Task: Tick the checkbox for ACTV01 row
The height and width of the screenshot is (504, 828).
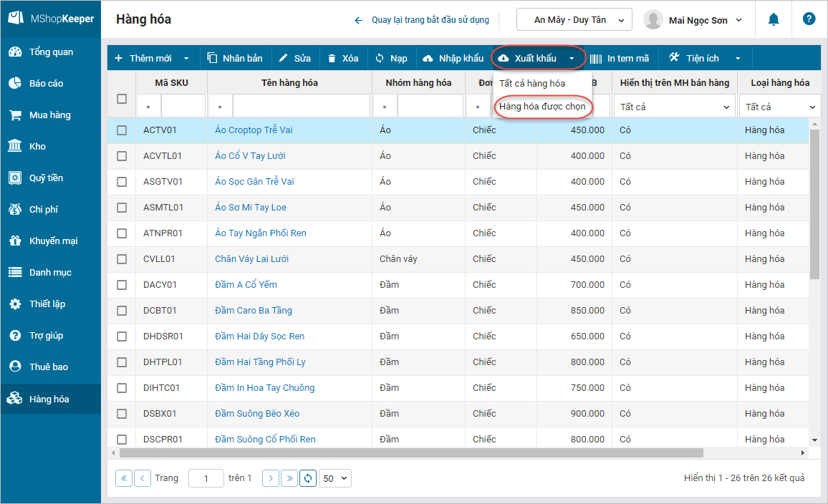Action: tap(122, 130)
